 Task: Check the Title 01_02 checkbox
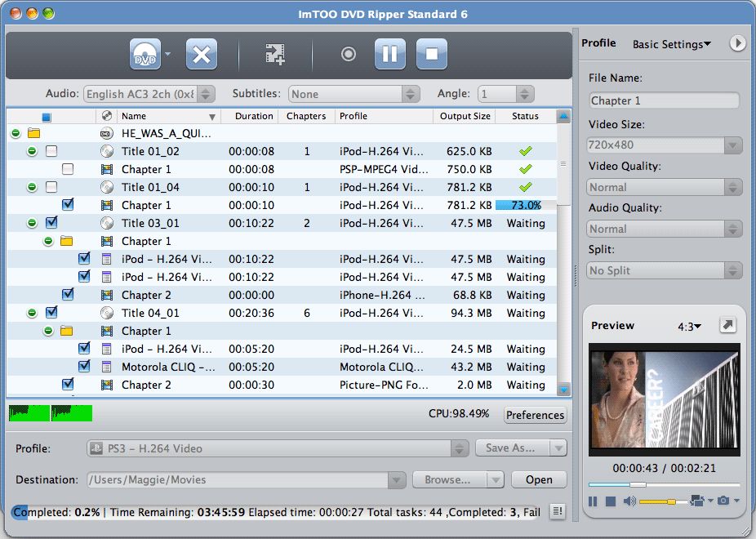coord(51,151)
